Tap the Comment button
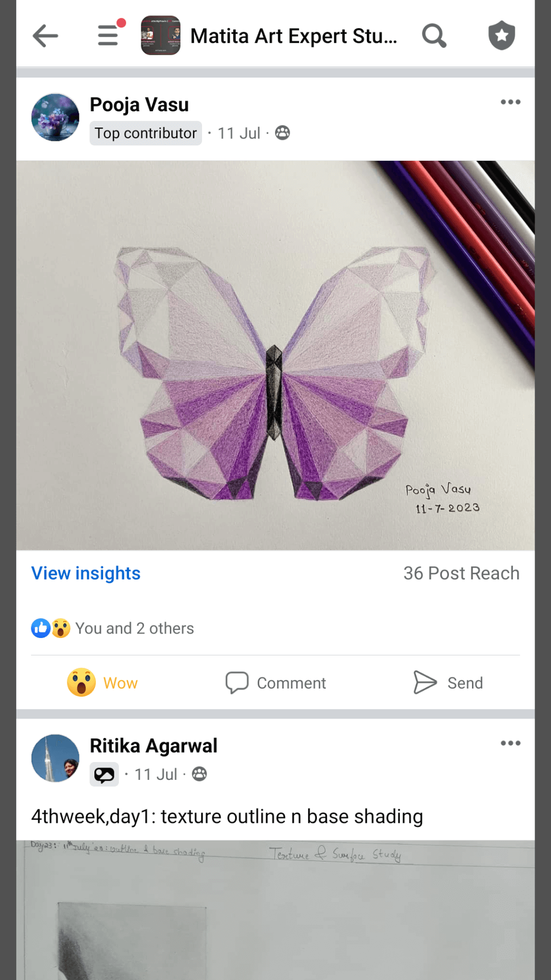The height and width of the screenshot is (980, 551). tap(276, 682)
